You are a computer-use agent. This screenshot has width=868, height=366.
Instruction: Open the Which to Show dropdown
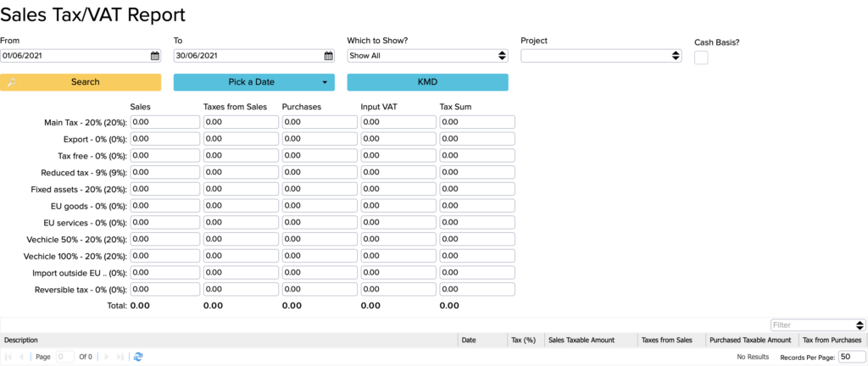point(427,56)
